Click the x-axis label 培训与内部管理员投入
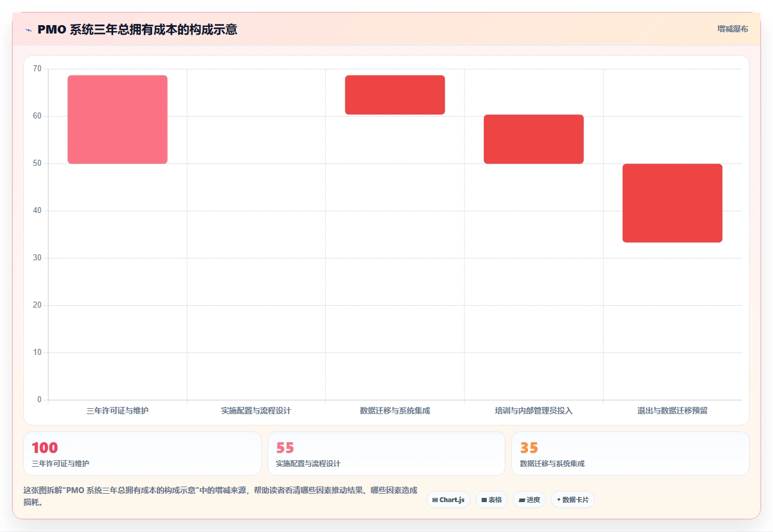 click(x=533, y=411)
